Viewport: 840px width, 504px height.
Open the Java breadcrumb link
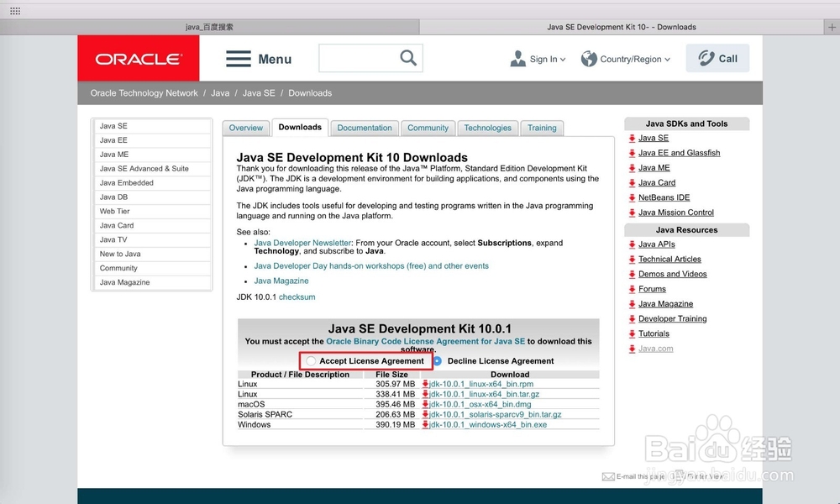[x=220, y=93]
